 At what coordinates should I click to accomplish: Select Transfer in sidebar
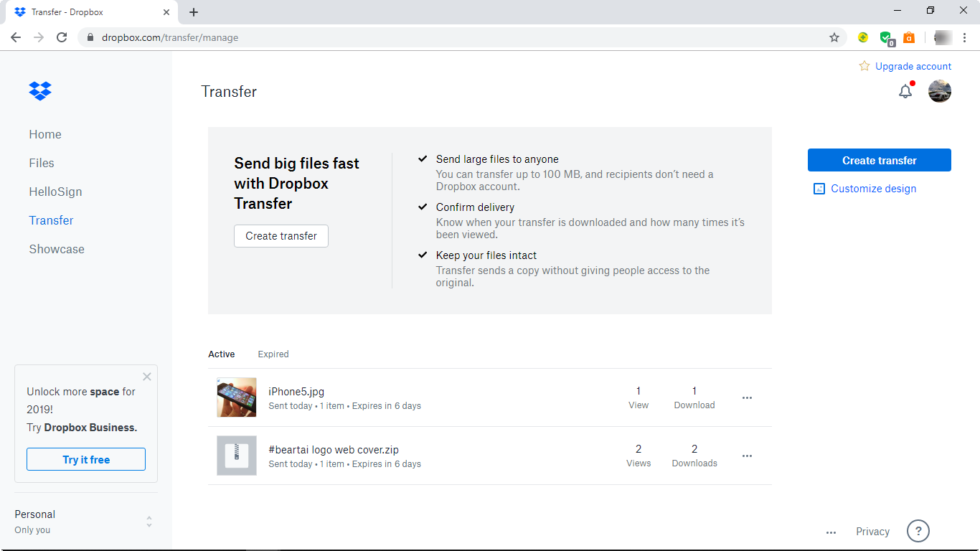51,220
